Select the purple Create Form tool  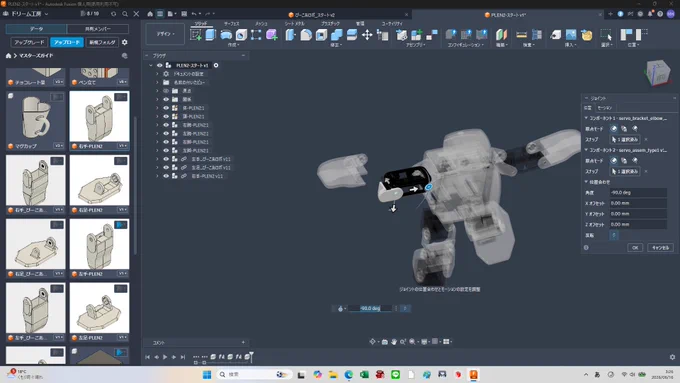(x=271, y=35)
